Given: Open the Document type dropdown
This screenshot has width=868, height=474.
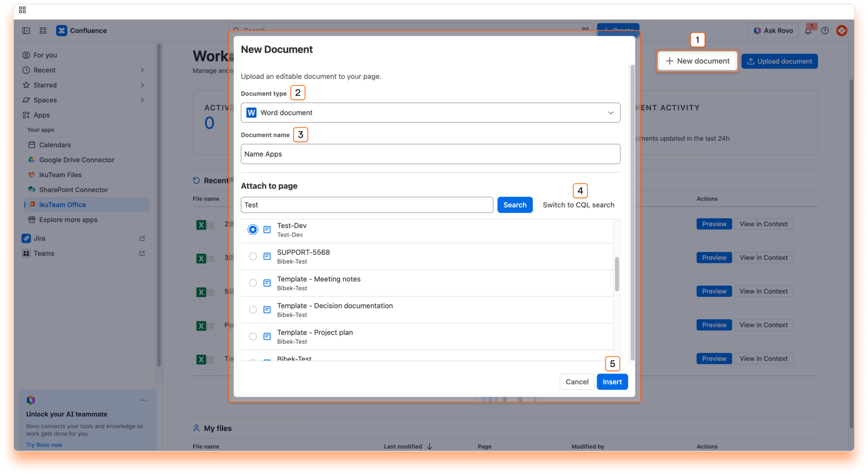Looking at the screenshot, I should coord(430,113).
